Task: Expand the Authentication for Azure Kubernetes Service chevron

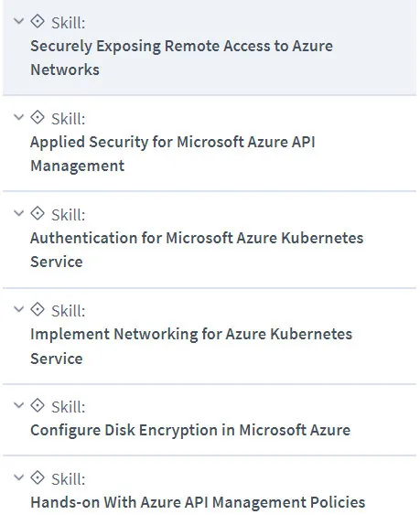Action: [18, 213]
